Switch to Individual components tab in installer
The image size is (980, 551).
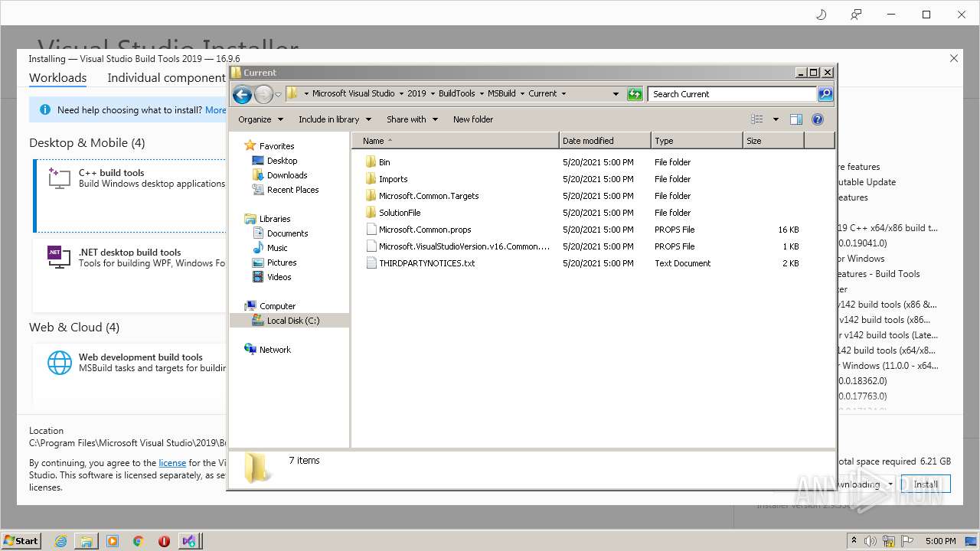click(x=167, y=78)
